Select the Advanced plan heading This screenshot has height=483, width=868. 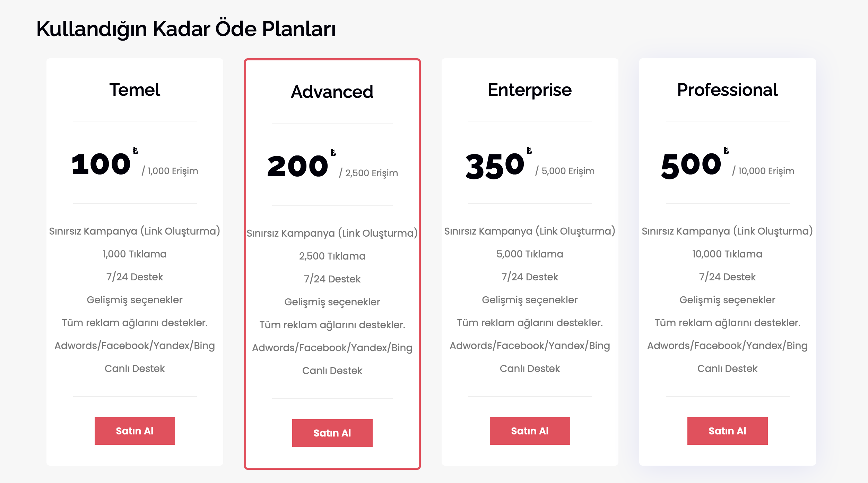pos(332,92)
